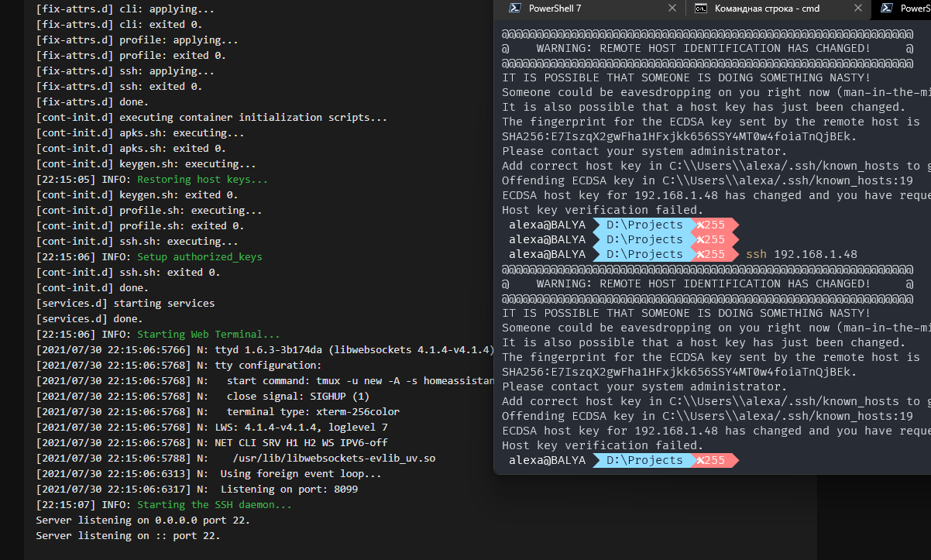Click the PowerShell icon on the first tab
Viewport: 931px width, 560px height.
tap(514, 9)
